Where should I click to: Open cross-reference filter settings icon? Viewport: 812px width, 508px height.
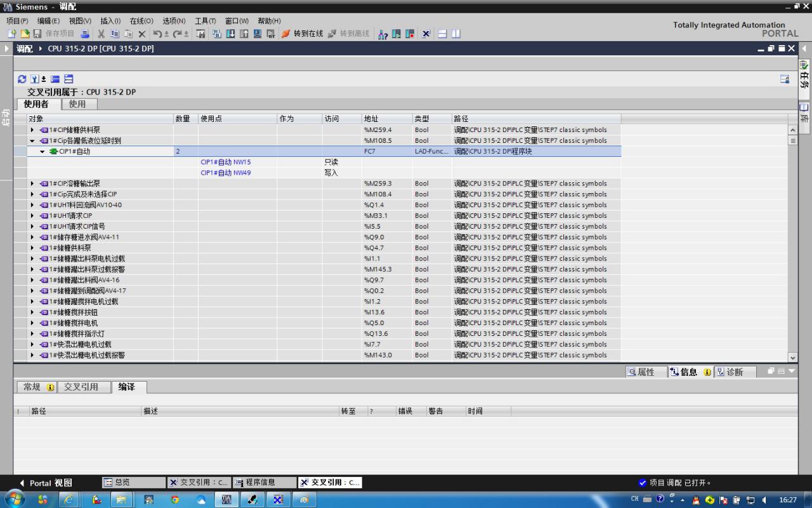tap(35, 79)
